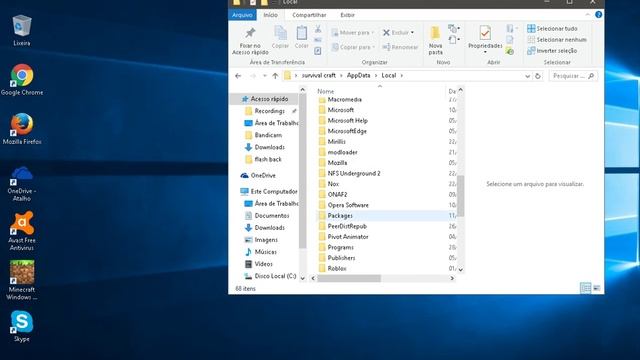The width and height of the screenshot is (640, 360).
Task: Click Inverter seleção in ribbon
Action: pos(552,51)
